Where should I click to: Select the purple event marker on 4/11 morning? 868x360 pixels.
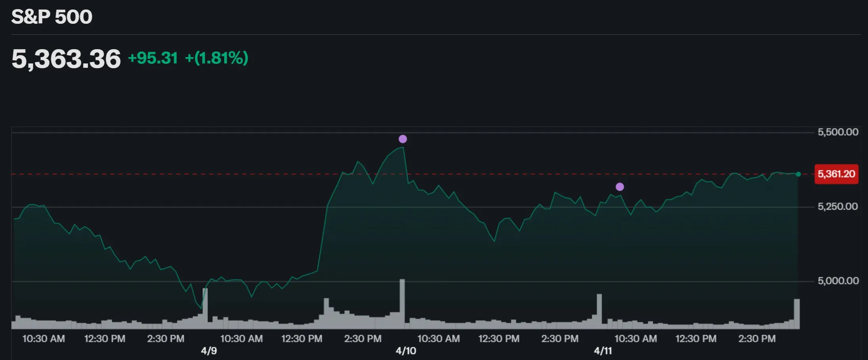(x=620, y=187)
